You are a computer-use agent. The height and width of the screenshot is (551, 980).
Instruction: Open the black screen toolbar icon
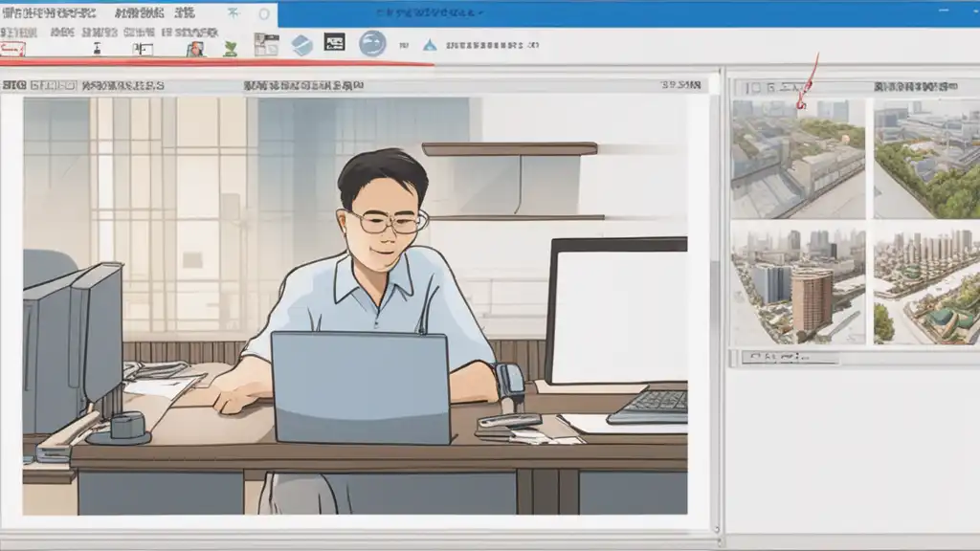(x=334, y=42)
